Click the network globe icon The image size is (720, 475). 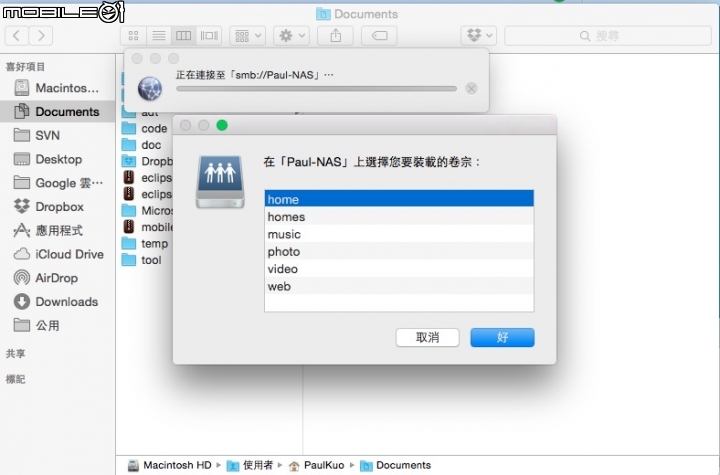tap(150, 88)
